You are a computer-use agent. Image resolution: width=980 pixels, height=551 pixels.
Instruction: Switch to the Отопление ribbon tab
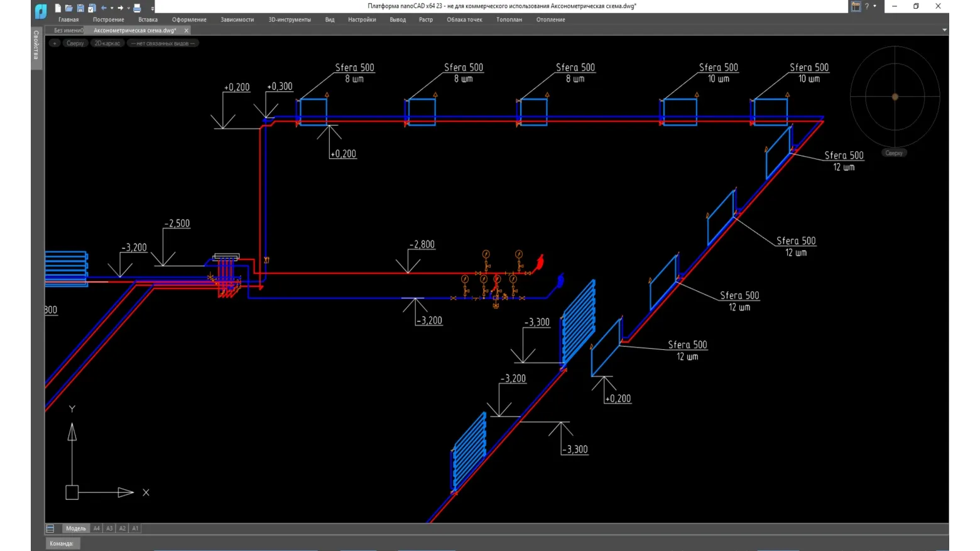point(550,19)
